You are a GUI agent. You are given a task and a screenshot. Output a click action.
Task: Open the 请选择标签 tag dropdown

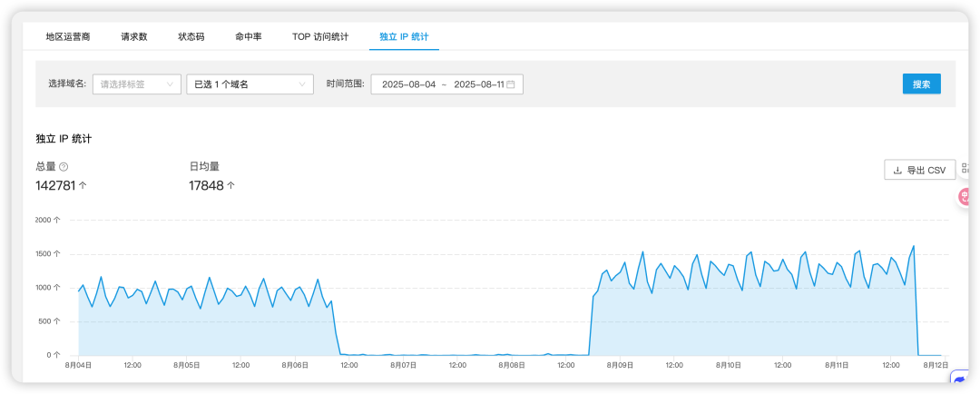[137, 84]
